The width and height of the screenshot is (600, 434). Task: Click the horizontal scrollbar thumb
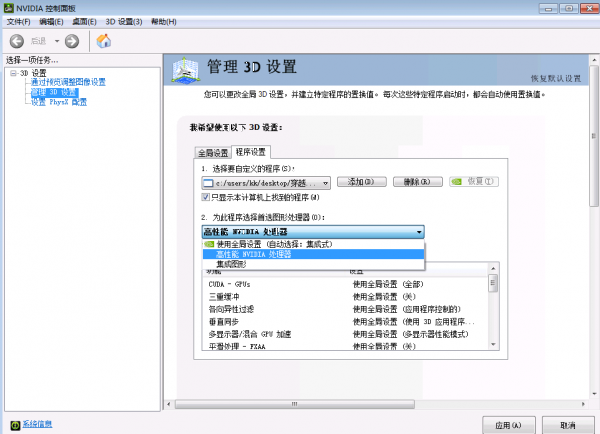(x=295, y=404)
